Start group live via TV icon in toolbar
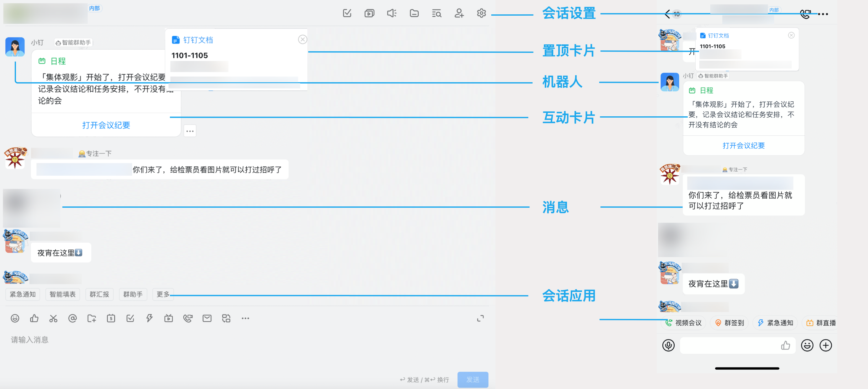This screenshot has width=868, height=389. click(168, 318)
